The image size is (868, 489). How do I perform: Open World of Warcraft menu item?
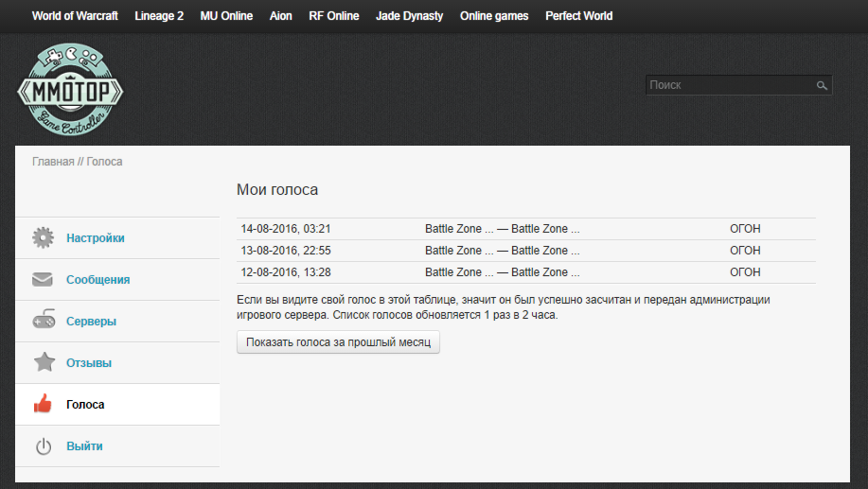75,16
